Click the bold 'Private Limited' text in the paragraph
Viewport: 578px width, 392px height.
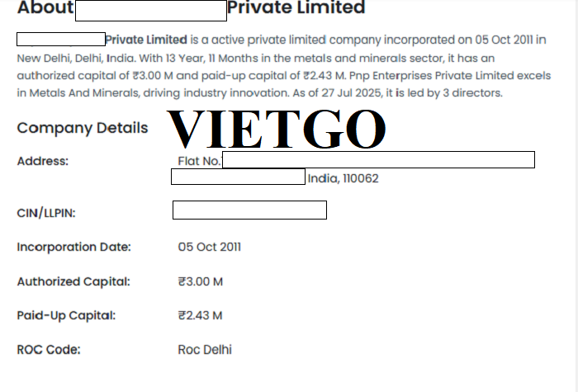pos(146,39)
